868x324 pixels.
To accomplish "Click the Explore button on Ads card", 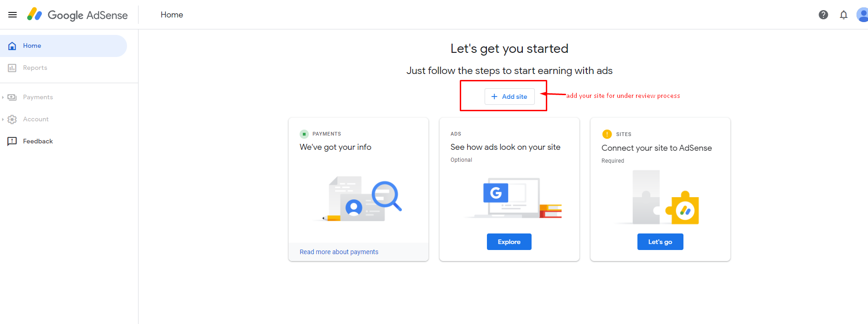I will pyautogui.click(x=509, y=241).
